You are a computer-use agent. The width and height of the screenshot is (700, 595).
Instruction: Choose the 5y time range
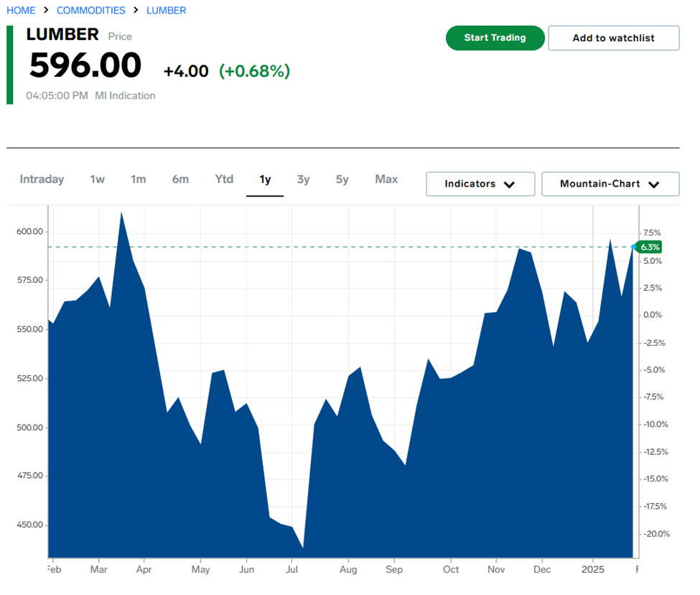342,179
